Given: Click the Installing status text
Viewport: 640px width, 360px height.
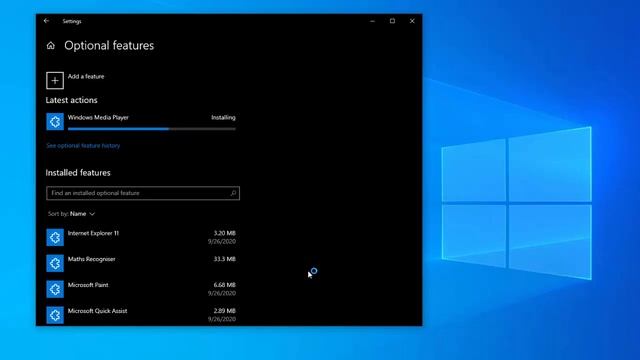Looking at the screenshot, I should (223, 118).
